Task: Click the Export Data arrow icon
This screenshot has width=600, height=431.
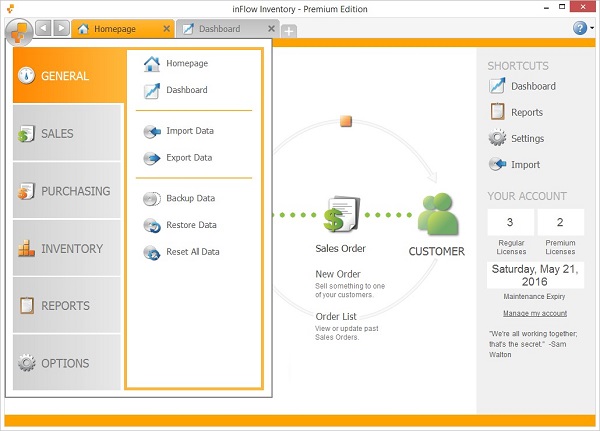Action: pyautogui.click(x=152, y=158)
